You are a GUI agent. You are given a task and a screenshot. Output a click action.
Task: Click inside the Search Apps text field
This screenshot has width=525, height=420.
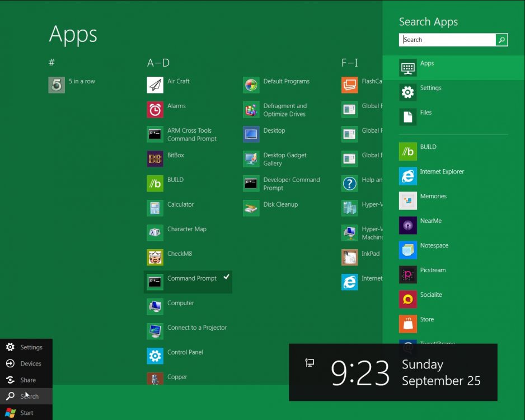[448, 40]
